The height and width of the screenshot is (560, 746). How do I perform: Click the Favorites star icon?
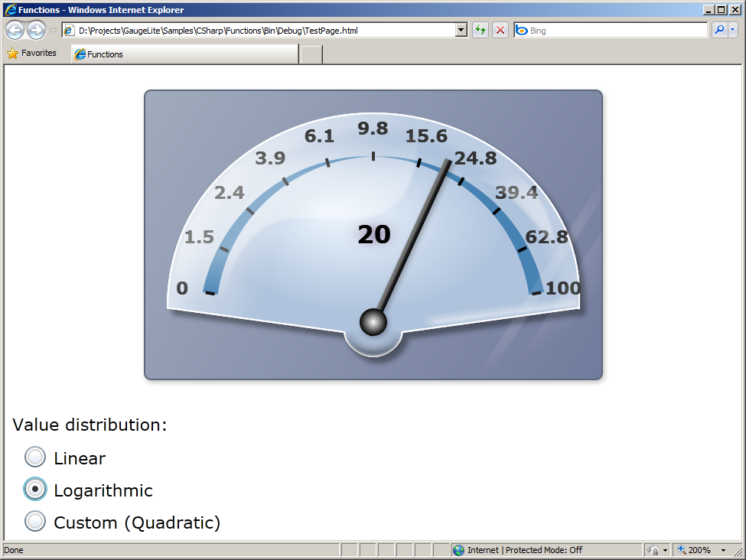click(12, 54)
